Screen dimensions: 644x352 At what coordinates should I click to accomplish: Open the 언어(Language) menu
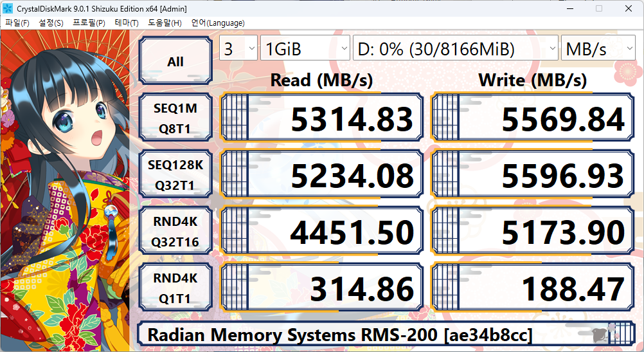coord(217,23)
